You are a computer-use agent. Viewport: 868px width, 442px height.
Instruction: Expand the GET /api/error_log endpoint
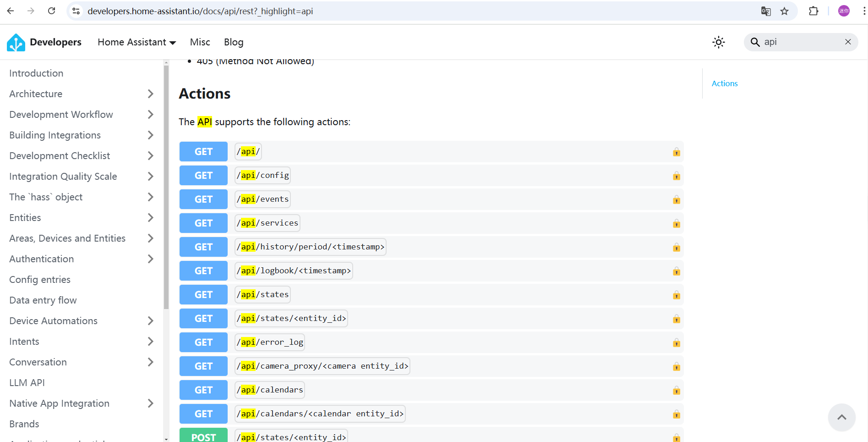pos(431,343)
